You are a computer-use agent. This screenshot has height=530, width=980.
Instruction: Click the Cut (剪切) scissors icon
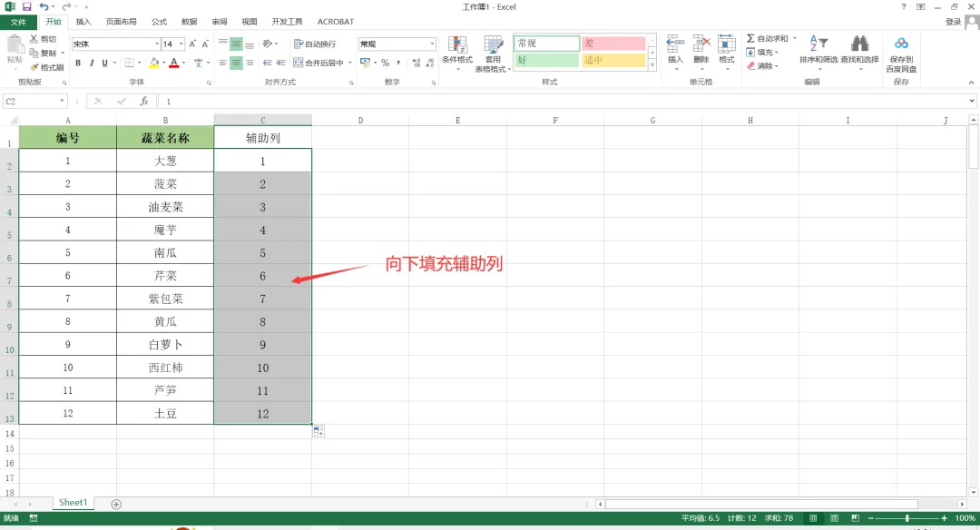34,39
